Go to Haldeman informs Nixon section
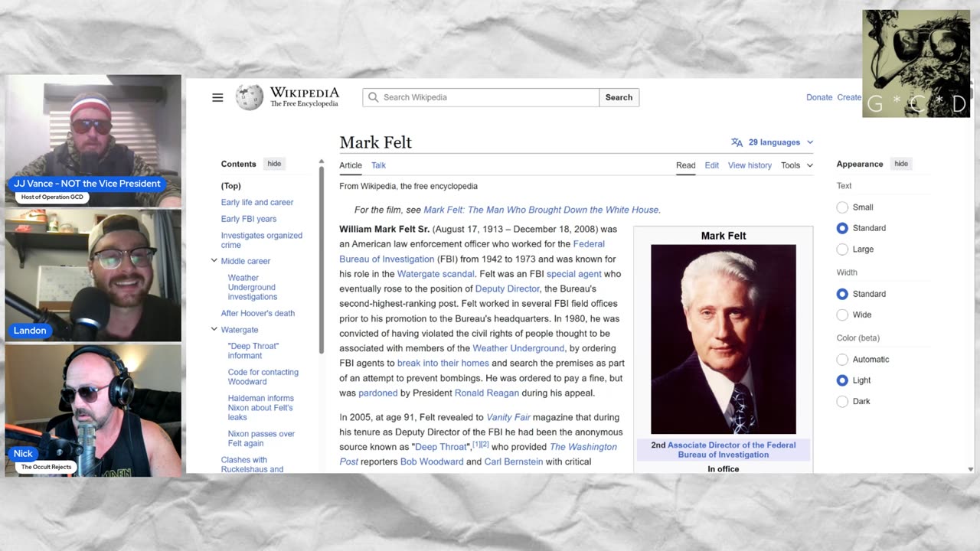This screenshot has width=980, height=551. coord(261,408)
